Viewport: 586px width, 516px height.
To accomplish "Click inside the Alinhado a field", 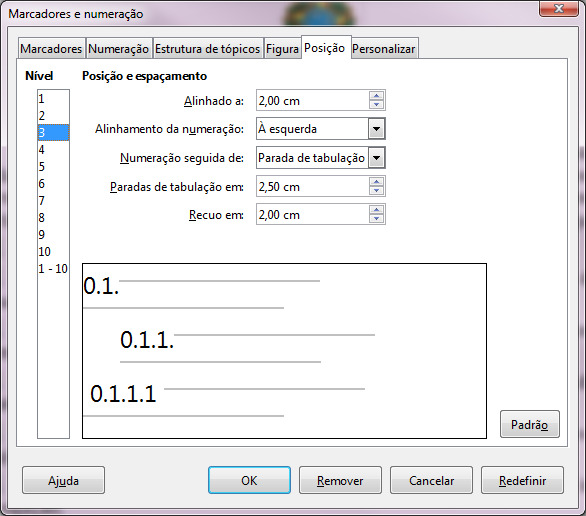I will (x=312, y=100).
